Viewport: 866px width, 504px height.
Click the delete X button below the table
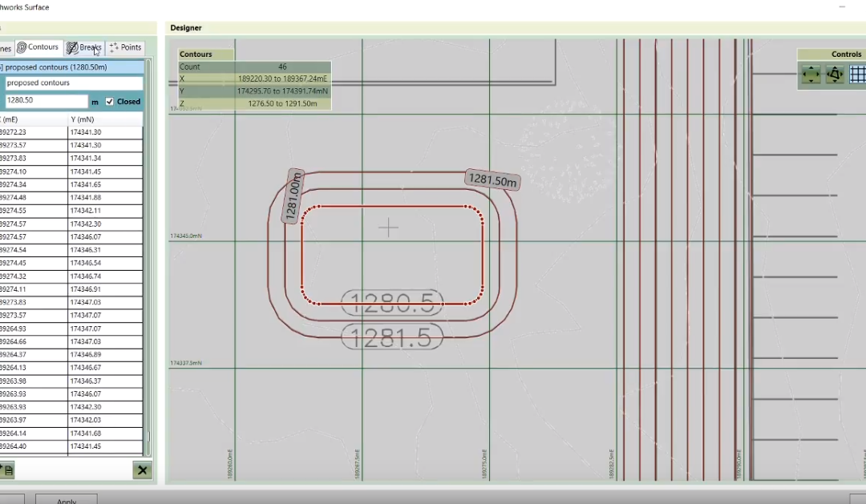[142, 470]
